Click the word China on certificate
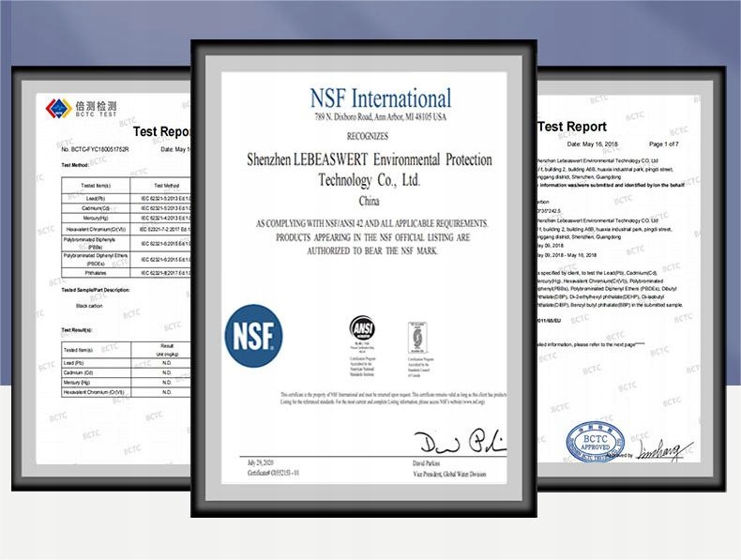Screen dimensions: 741x560 click(x=369, y=201)
